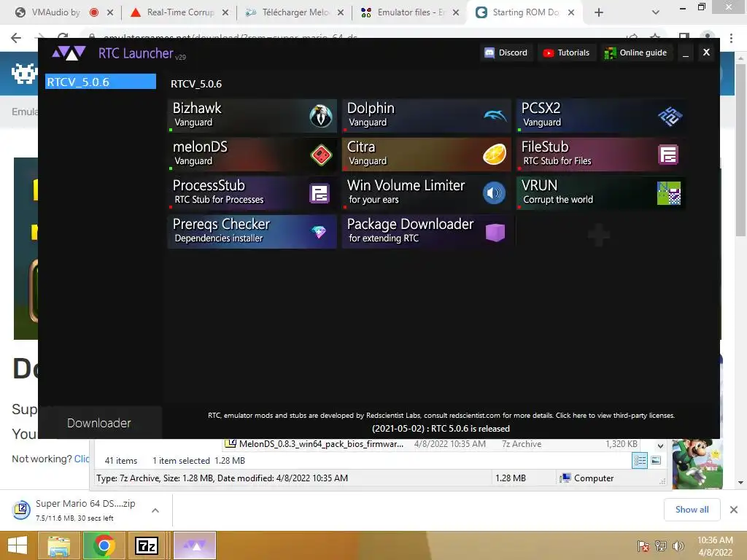Open a new Chrome tab
The image size is (747, 560).
[599, 12]
